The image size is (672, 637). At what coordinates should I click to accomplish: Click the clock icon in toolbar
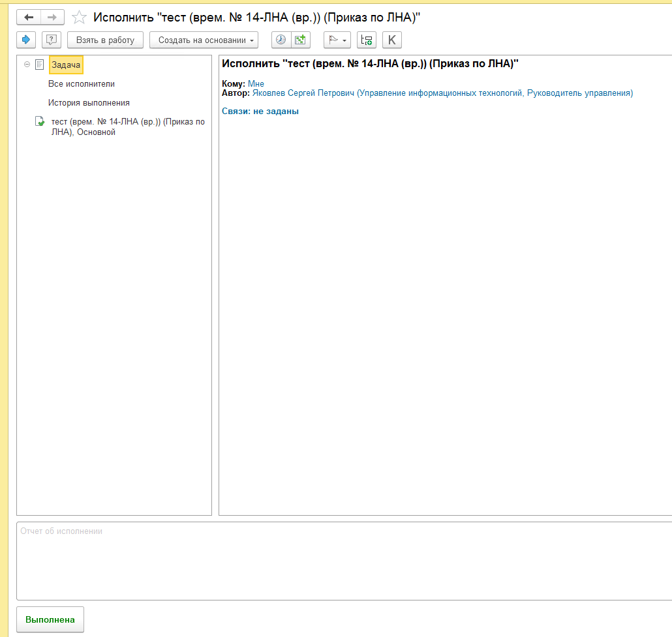pyautogui.click(x=281, y=40)
